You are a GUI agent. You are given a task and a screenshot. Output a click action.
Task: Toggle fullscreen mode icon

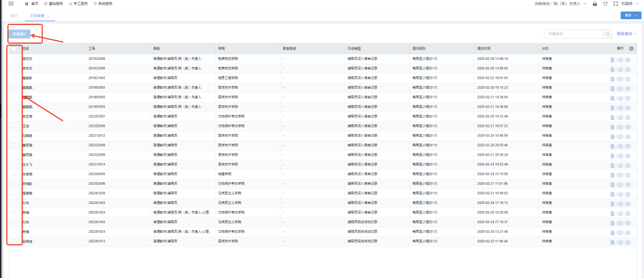(616, 4)
